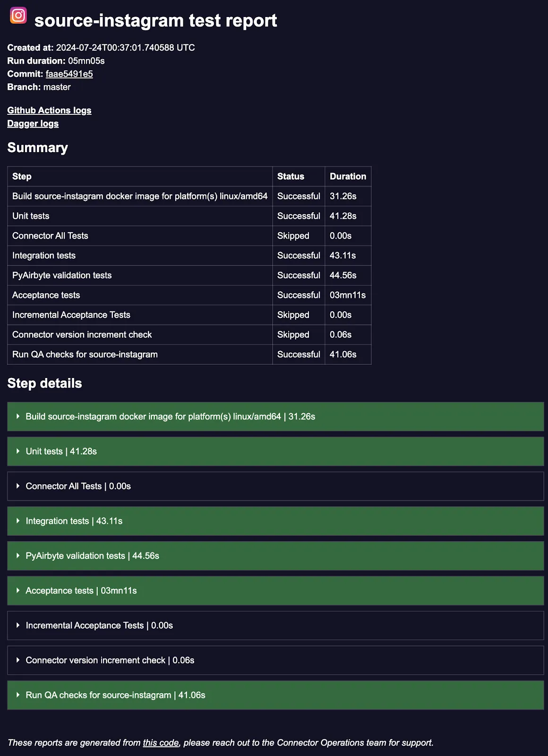Open Github Actions logs link

pos(49,110)
